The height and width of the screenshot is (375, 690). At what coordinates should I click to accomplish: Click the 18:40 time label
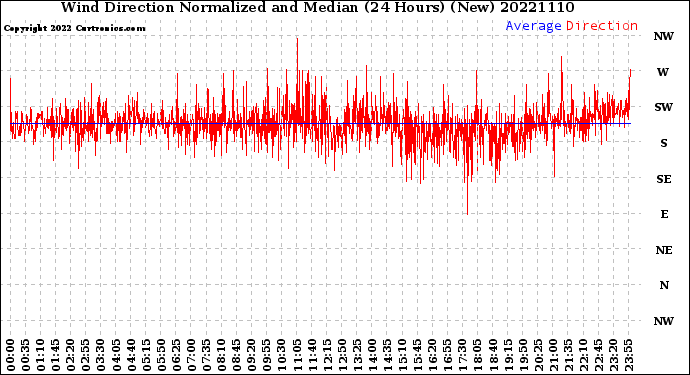(x=493, y=356)
